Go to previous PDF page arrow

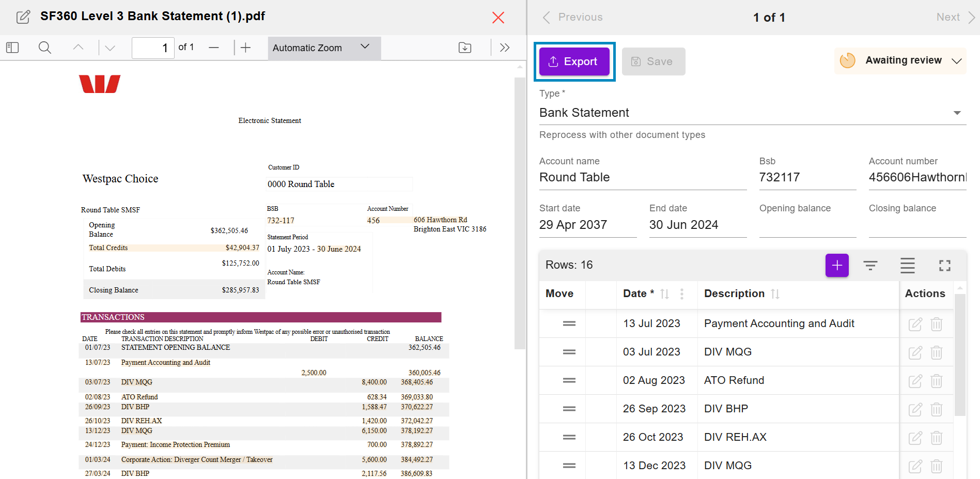point(78,48)
